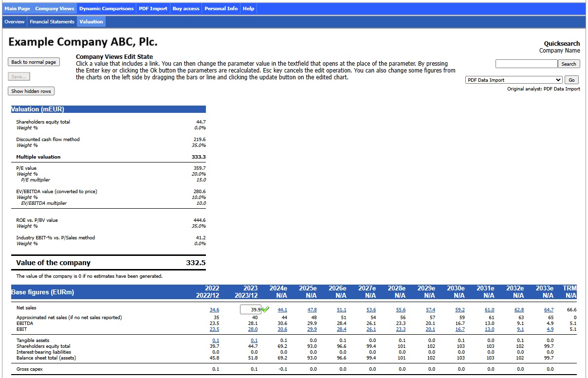Click the Back to normal page button
The width and height of the screenshot is (588, 378).
click(x=34, y=62)
